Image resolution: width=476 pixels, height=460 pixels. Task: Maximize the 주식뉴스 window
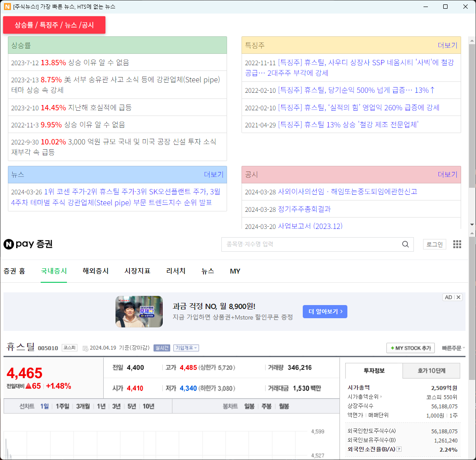click(445, 7)
